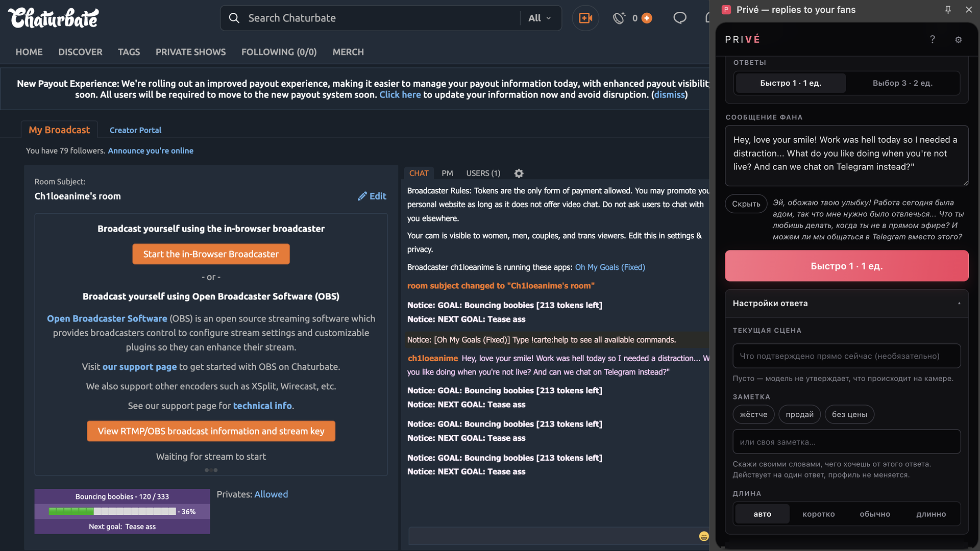This screenshot has width=980, height=551.
Task: Select the 'Выбор 3 · 2 ед.' answer mode
Action: (902, 83)
